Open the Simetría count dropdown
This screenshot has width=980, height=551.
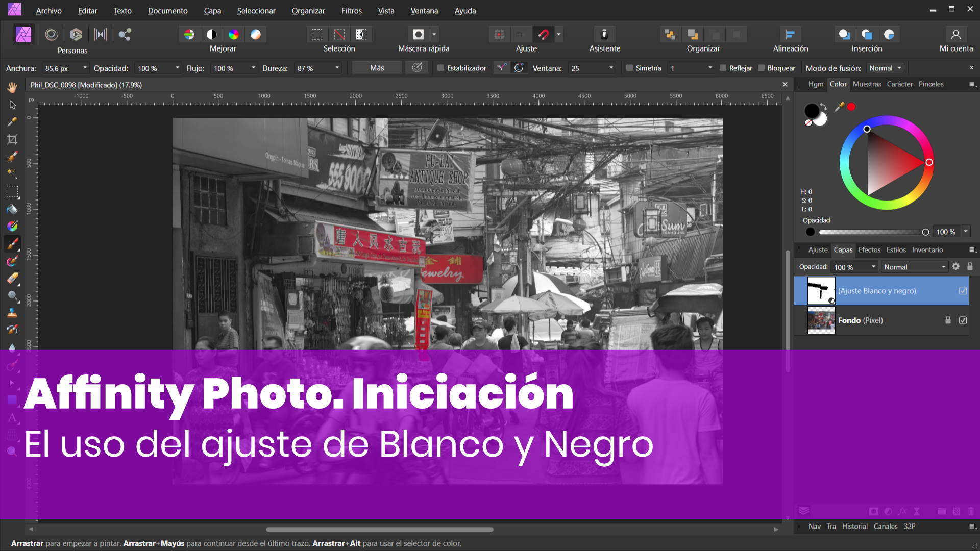(710, 68)
